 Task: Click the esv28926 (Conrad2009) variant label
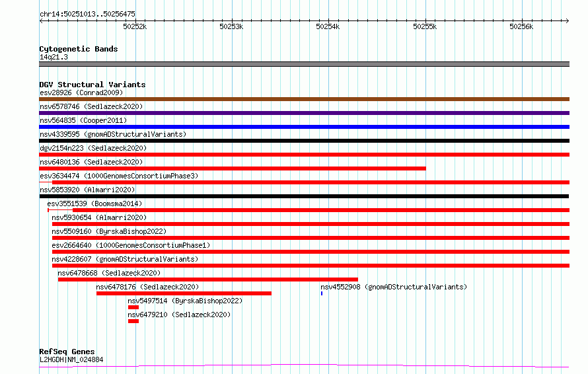click(x=81, y=93)
